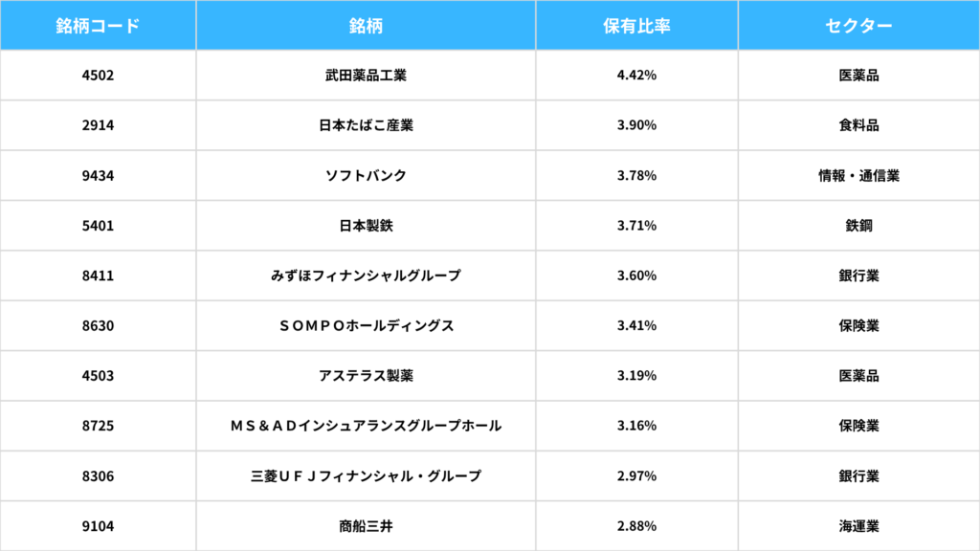Select the 商船三井 name cell

[x=366, y=526]
